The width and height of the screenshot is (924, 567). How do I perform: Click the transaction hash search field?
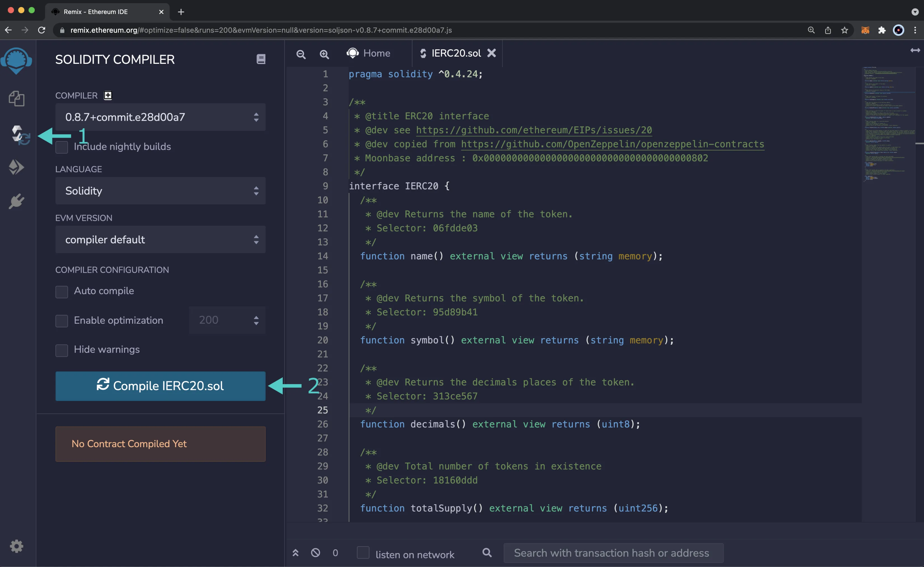613,553
